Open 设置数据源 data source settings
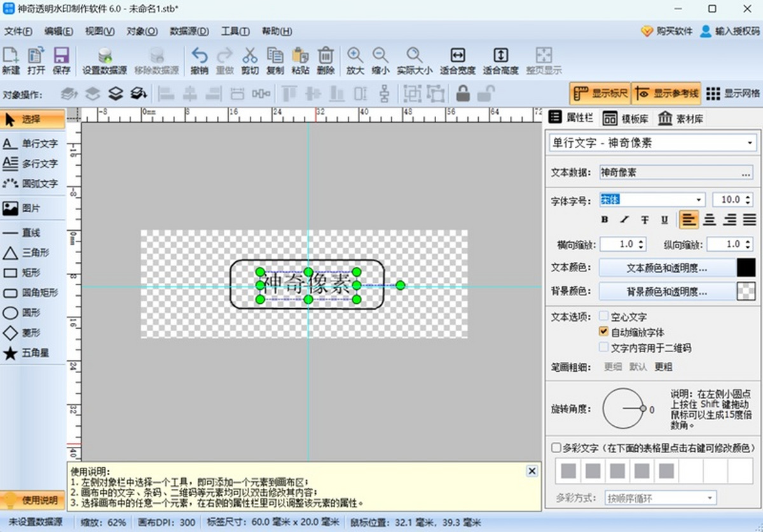The height and width of the screenshot is (532, 763). point(105,61)
